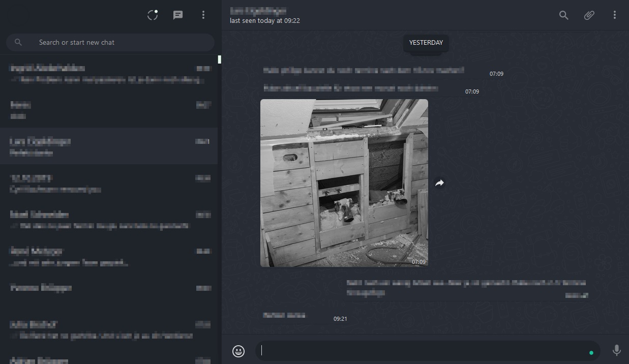Viewport: 629px width, 364px height.
Task: Click the search magnifier in chat list
Action: 18,42
